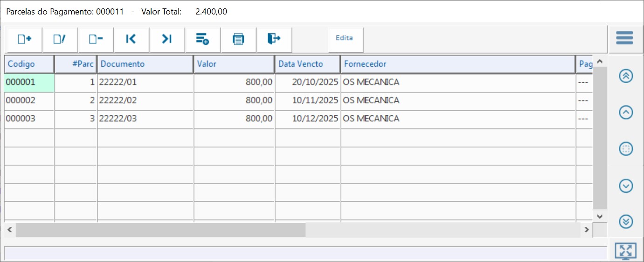The width and height of the screenshot is (644, 262).
Task: Click double chevron up navigation button
Action: click(626, 76)
